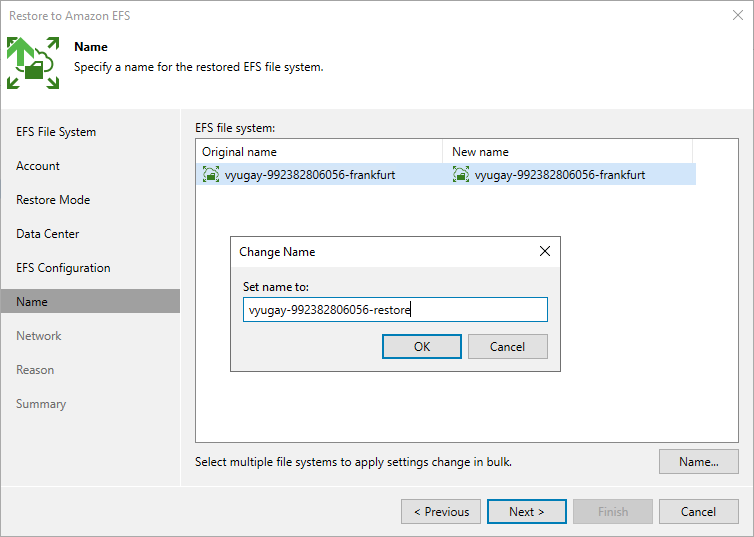Select the Name step in the sidebar
754x537 pixels.
coord(90,301)
